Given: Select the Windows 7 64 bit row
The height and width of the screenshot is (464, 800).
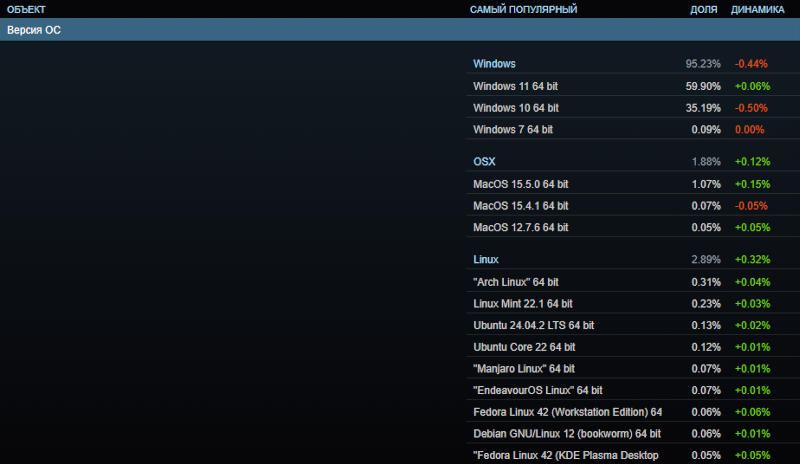Looking at the screenshot, I should tap(512, 130).
